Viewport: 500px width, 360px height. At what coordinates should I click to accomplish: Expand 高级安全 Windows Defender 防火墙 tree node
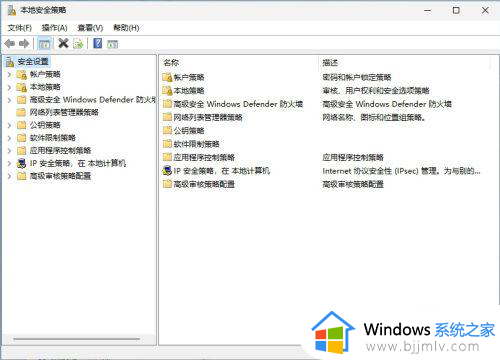point(9,100)
